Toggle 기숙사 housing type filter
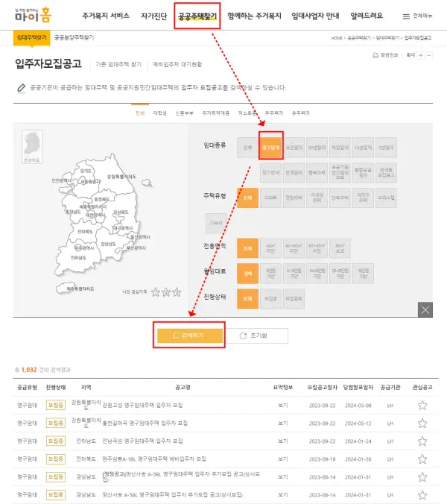Screen dimensions: 447x504 tap(216, 223)
